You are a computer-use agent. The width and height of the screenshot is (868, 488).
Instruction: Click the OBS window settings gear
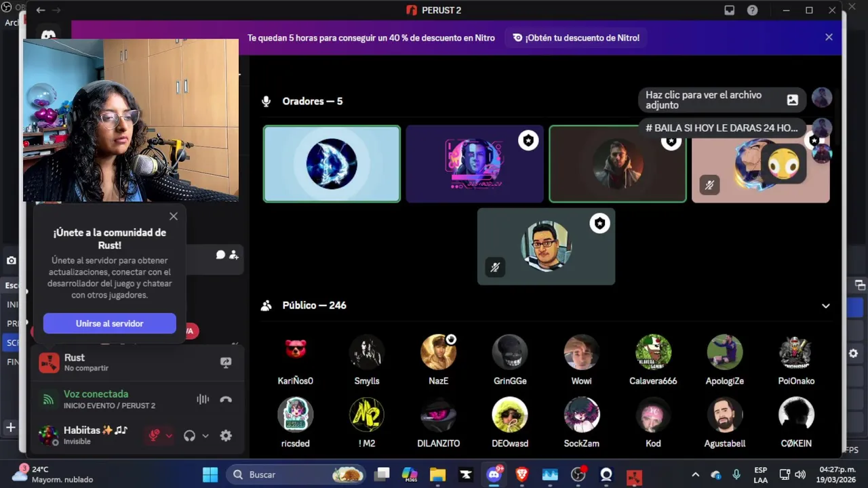click(853, 353)
